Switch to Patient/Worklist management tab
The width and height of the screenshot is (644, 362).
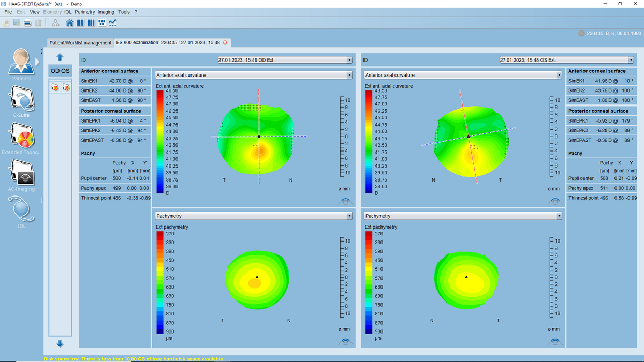click(80, 43)
